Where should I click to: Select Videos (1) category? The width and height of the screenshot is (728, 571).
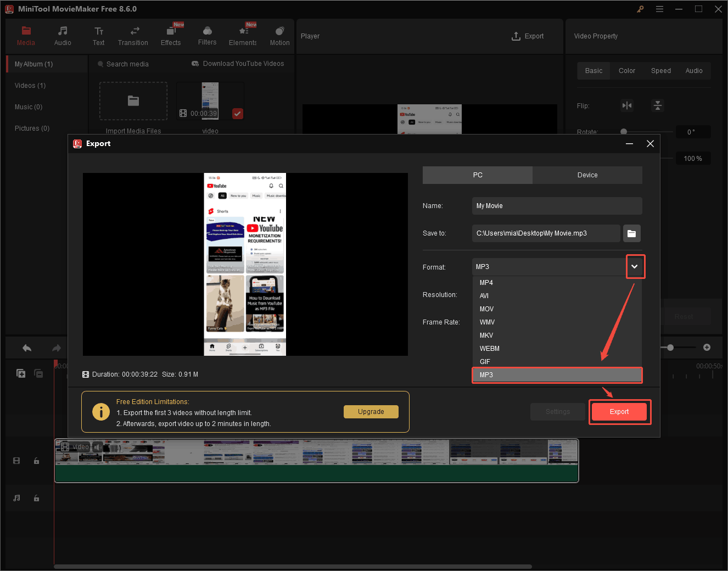coord(30,86)
